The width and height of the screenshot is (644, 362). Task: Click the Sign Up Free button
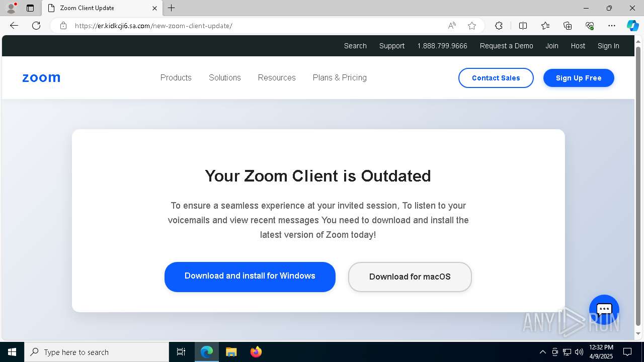click(x=579, y=78)
